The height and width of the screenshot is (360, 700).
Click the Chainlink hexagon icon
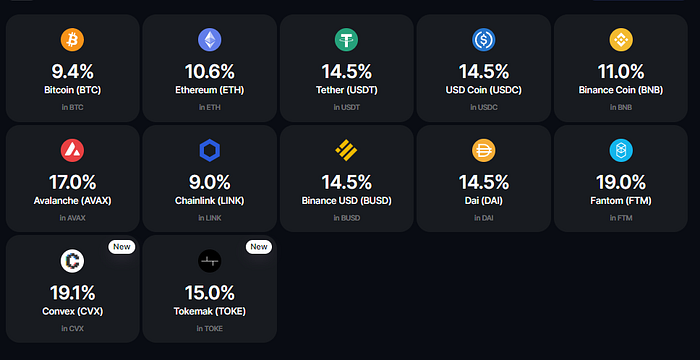click(210, 151)
